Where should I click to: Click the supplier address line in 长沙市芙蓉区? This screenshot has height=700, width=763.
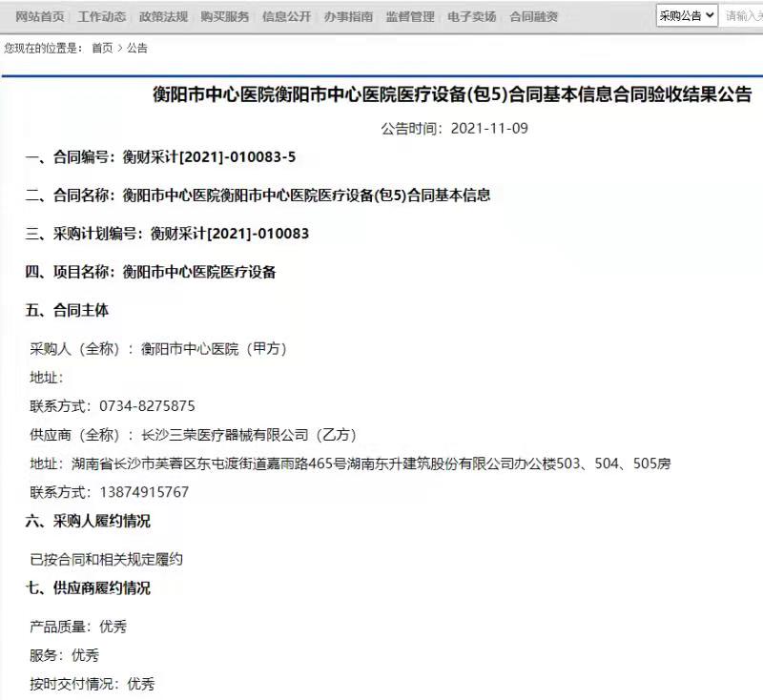[350, 463]
